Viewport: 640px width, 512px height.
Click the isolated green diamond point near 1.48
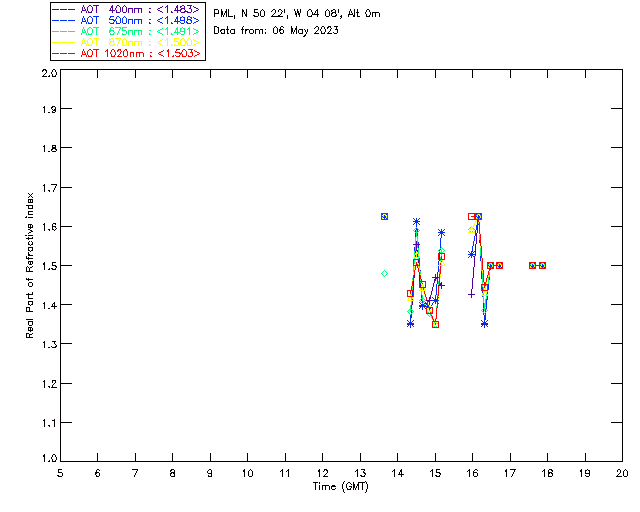[x=384, y=274]
